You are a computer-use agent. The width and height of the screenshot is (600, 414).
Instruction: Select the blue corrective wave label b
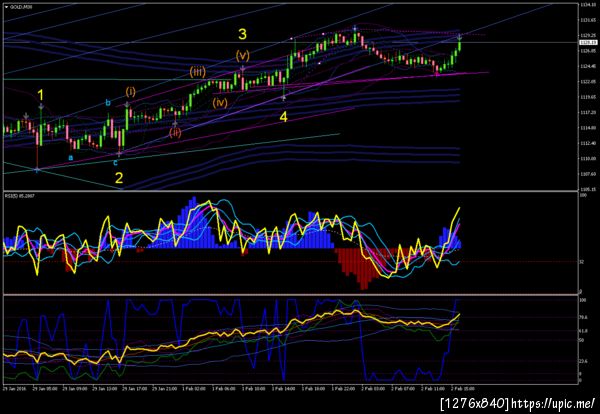click(x=108, y=103)
